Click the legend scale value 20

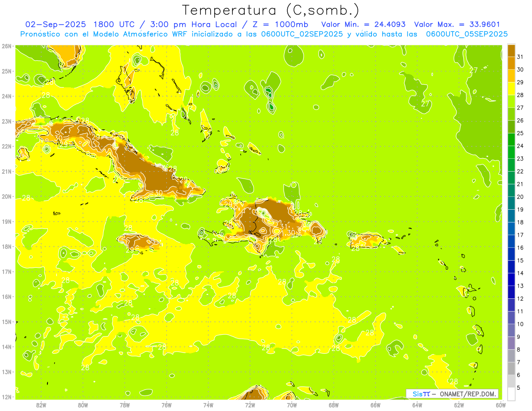click(x=520, y=197)
